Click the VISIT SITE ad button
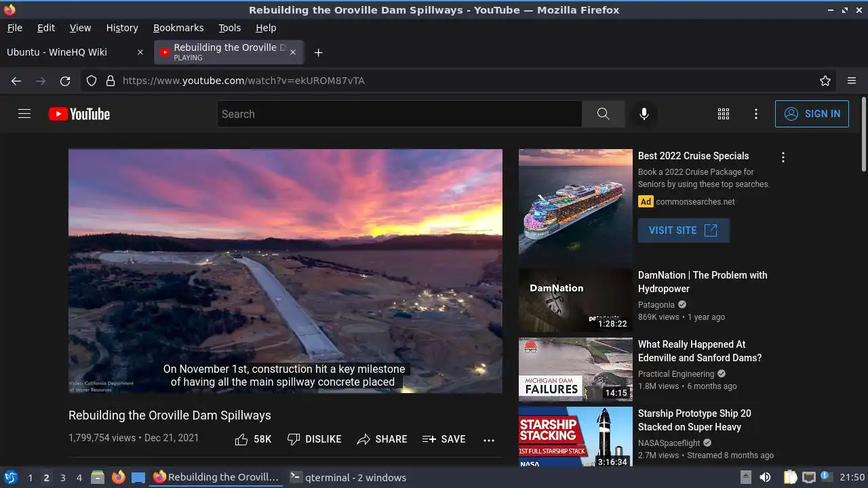This screenshot has height=488, width=868. coord(684,230)
